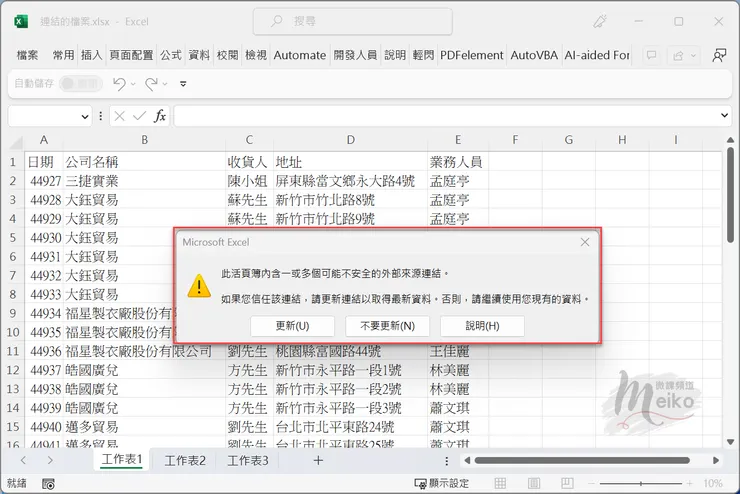The width and height of the screenshot is (740, 494).
Task: Select column G header
Action: point(569,140)
